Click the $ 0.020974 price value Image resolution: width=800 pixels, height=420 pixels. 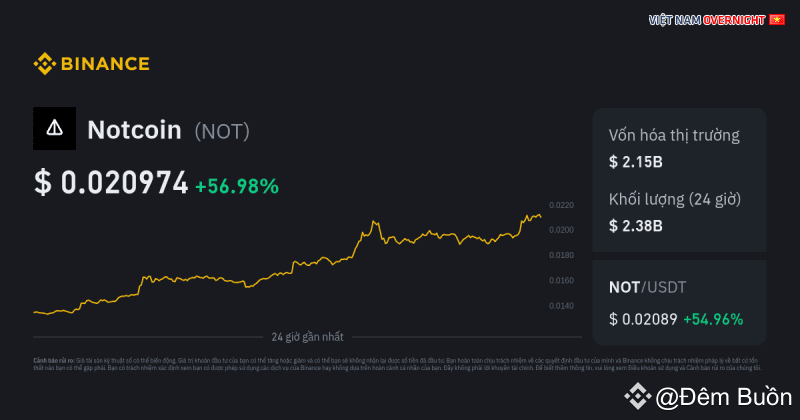111,183
